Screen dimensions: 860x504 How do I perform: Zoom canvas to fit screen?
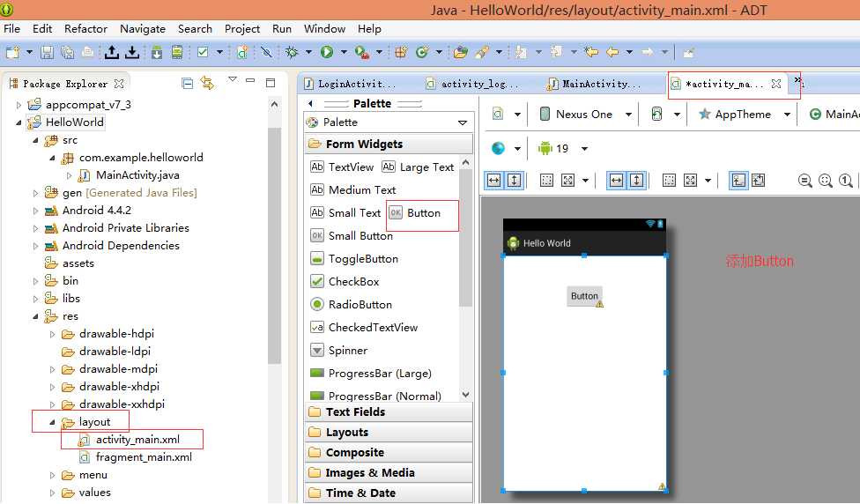826,180
